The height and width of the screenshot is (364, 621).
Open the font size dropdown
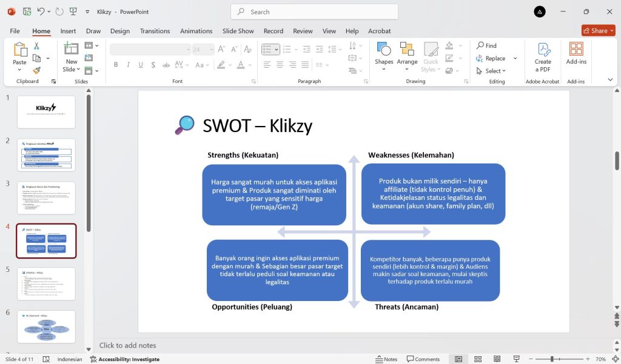coord(212,50)
